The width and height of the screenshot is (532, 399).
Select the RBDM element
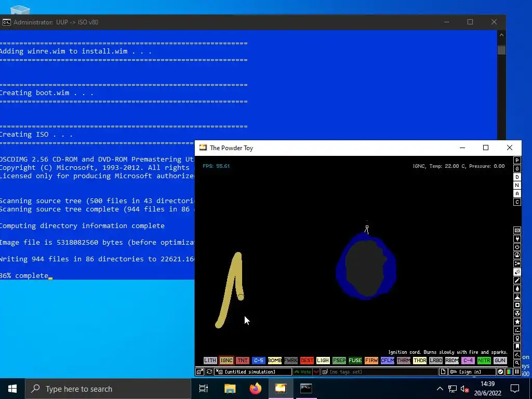coord(452,361)
